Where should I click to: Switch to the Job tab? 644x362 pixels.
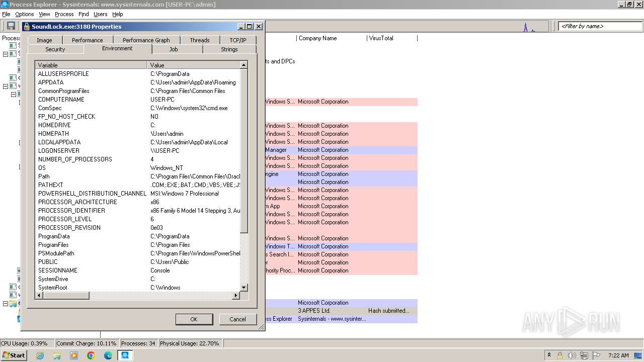point(174,49)
